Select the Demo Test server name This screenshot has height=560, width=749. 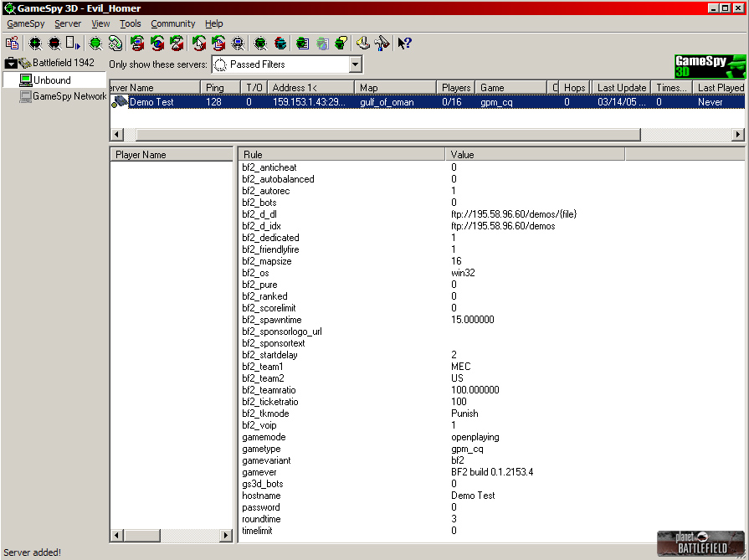[x=151, y=102]
